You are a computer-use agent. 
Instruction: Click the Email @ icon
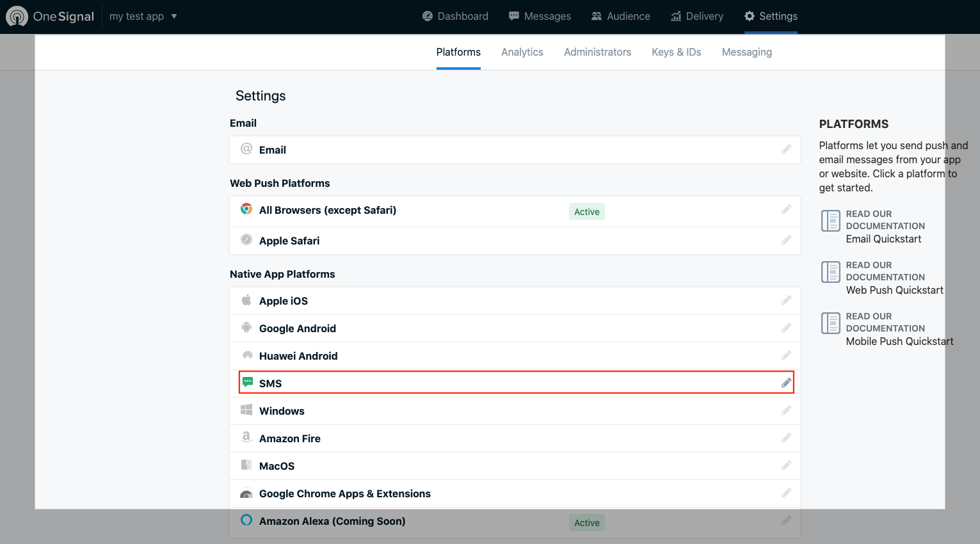point(246,148)
